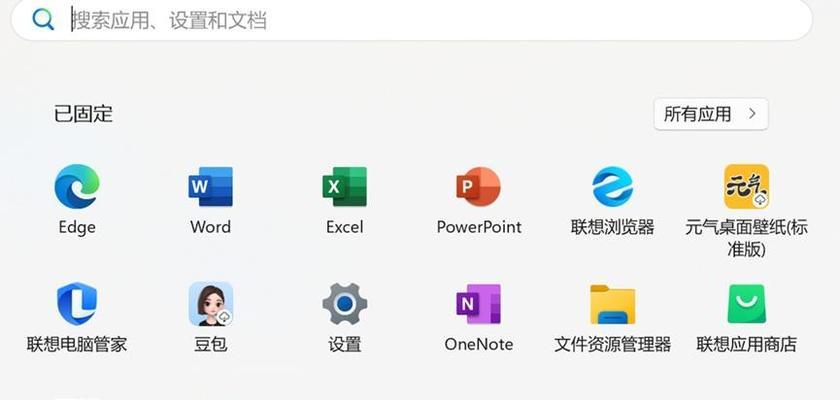Image resolution: width=840 pixels, height=400 pixels.
Task: Focus the 搜索应用、设置和文档 search box
Action: click(x=411, y=20)
